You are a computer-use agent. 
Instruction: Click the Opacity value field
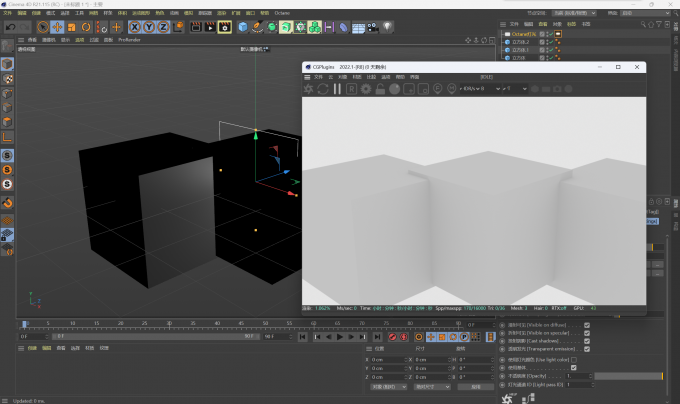tap(578, 376)
